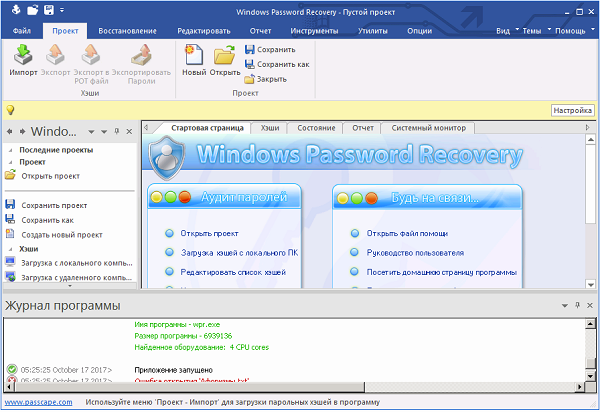Click the quick access save disk icon
The width and height of the screenshot is (600, 412).
(49, 10)
